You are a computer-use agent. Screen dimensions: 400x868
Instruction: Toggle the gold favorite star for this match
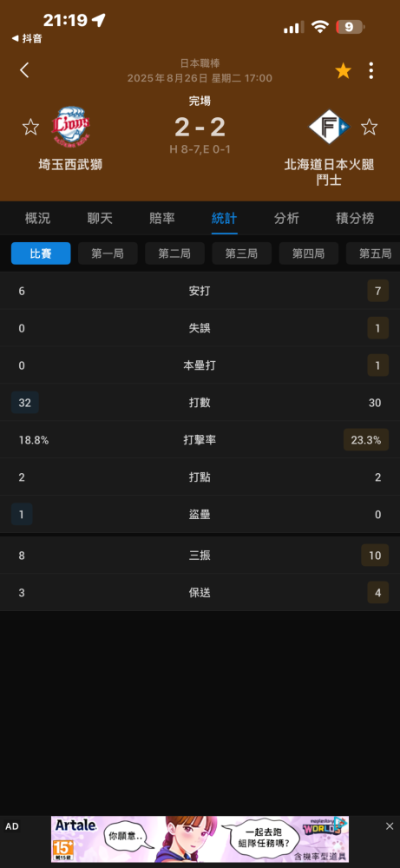pos(343,70)
